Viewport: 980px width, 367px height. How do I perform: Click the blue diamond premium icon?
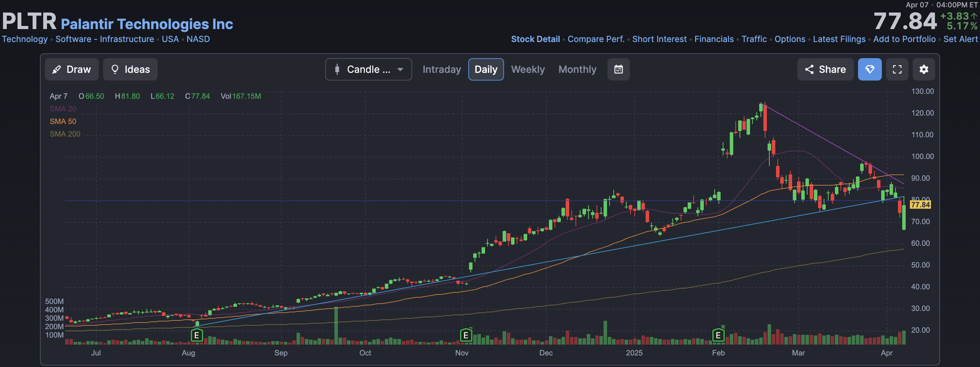click(870, 69)
